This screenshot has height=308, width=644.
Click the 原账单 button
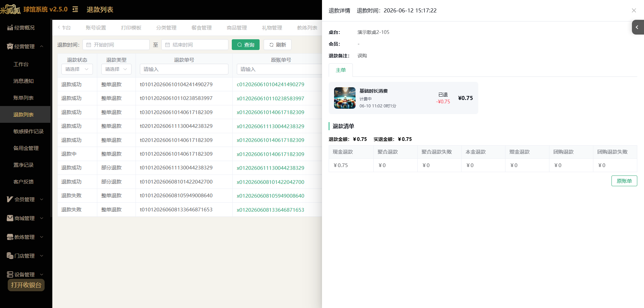point(624,181)
